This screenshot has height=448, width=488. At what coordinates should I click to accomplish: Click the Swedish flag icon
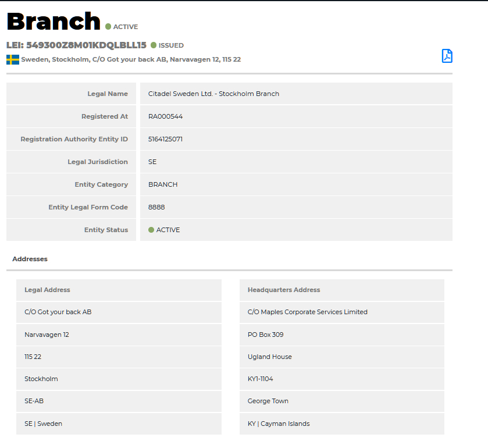[x=13, y=59]
